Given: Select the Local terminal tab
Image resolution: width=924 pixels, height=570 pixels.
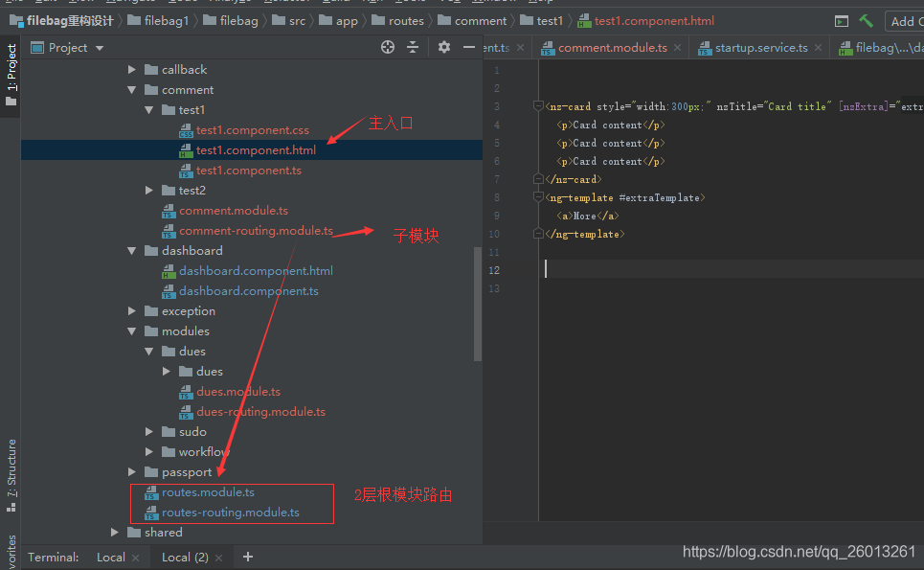Looking at the screenshot, I should pyautogui.click(x=111, y=557).
